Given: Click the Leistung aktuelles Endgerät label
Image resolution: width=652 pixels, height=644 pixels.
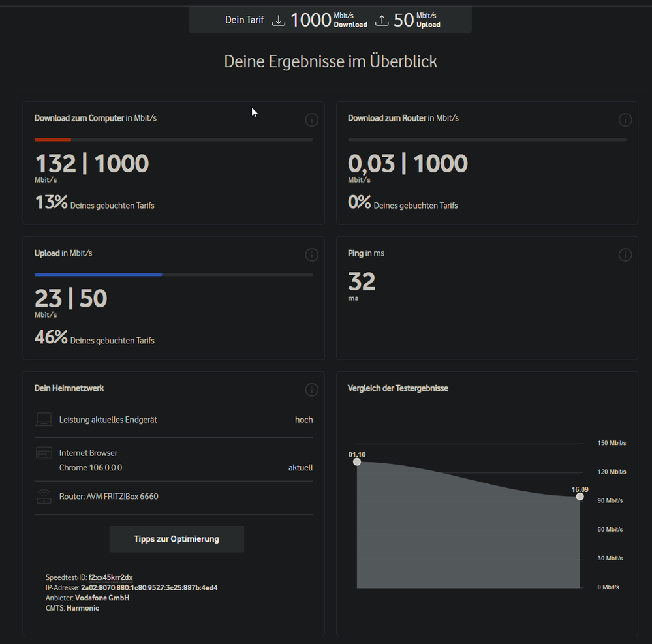Looking at the screenshot, I should tap(108, 420).
